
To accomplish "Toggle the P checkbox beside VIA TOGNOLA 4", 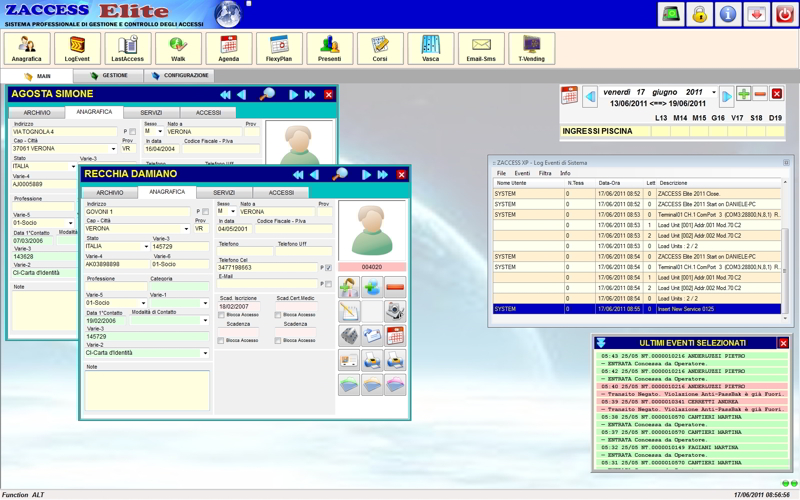I will [133, 132].
